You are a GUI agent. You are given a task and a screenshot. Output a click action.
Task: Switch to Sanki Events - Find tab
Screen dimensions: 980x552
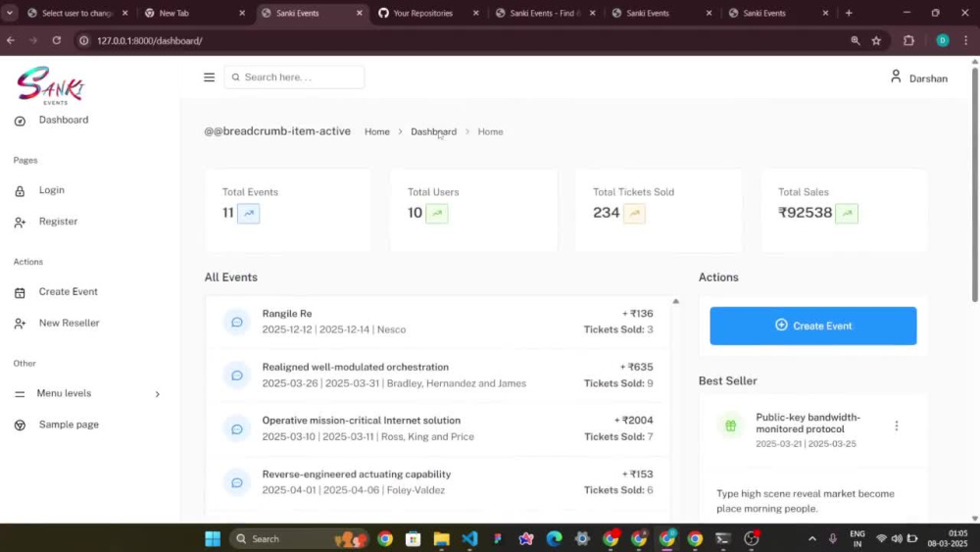544,13
